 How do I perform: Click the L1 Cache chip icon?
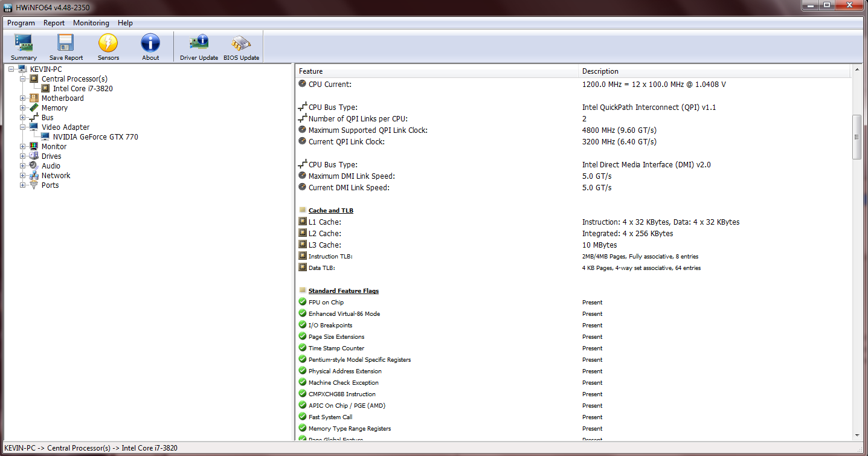click(x=303, y=222)
